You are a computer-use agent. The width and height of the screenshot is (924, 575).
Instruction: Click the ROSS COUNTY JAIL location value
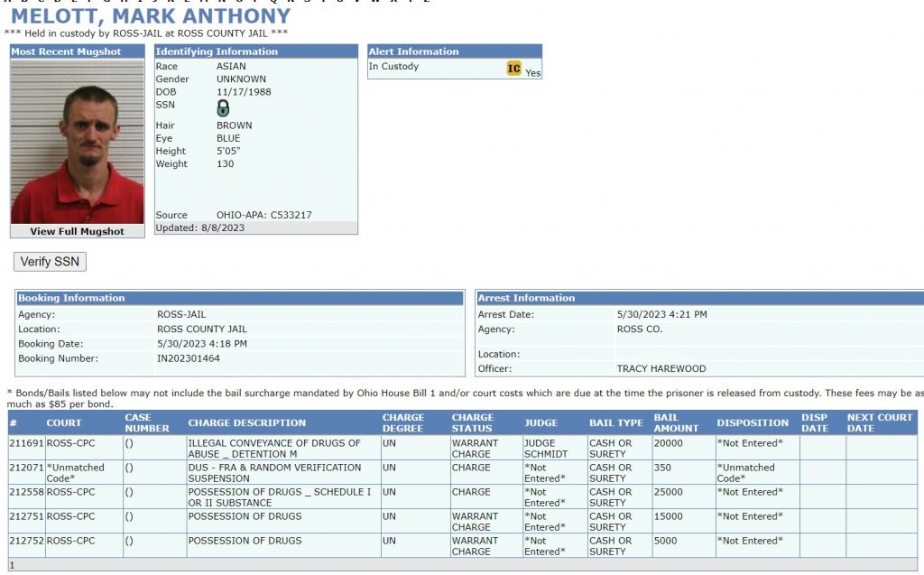pyautogui.click(x=202, y=329)
